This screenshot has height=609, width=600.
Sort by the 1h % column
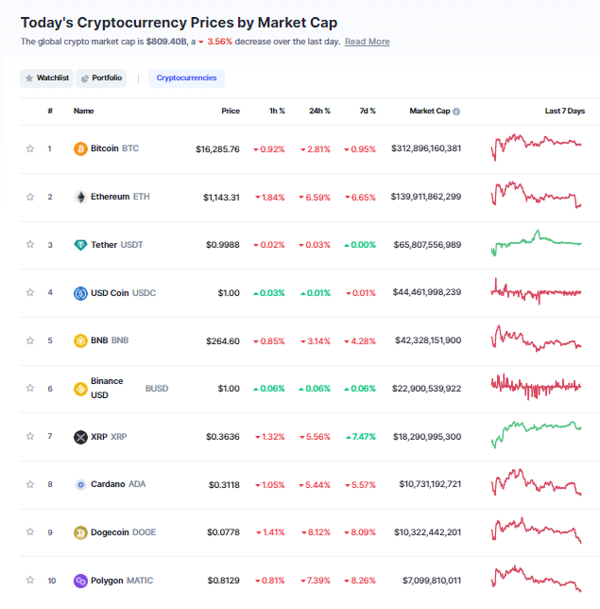pyautogui.click(x=277, y=111)
